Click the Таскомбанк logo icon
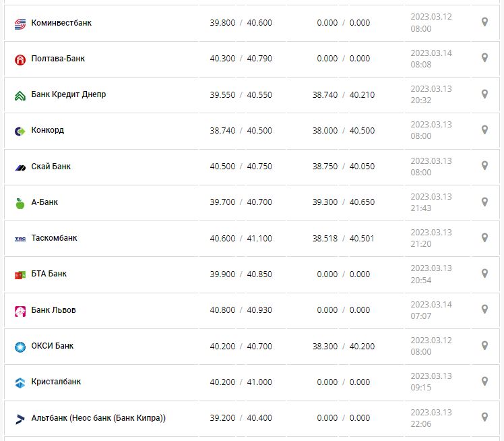The width and height of the screenshot is (504, 441). click(20, 239)
